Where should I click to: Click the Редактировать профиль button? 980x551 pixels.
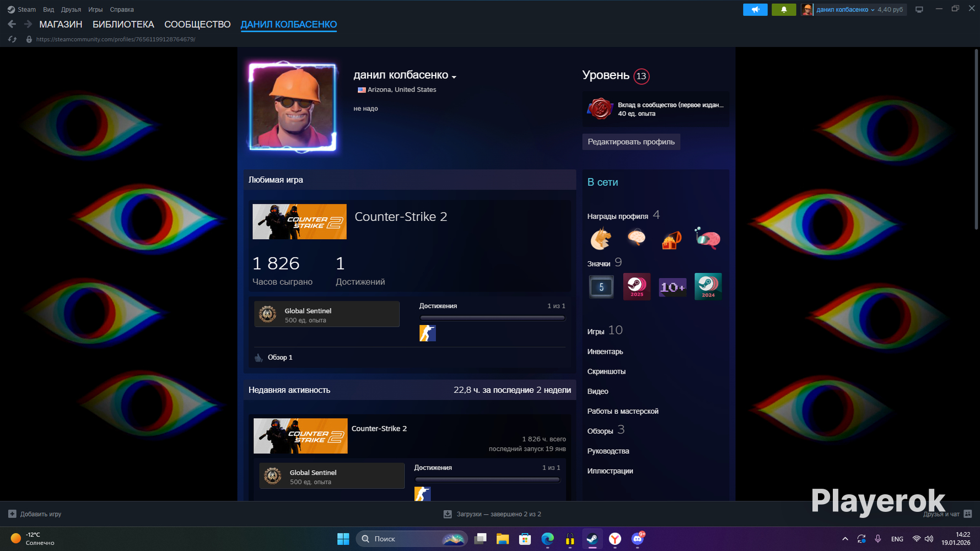[631, 142]
